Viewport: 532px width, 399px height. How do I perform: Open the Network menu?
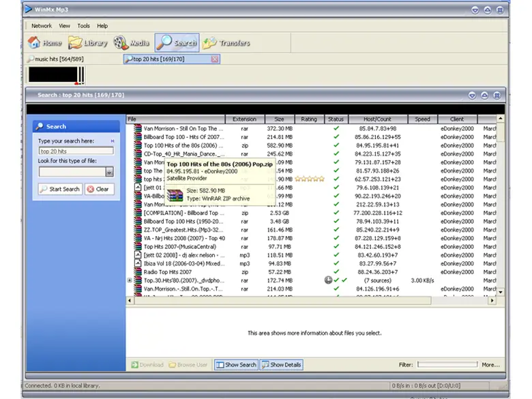click(x=41, y=26)
